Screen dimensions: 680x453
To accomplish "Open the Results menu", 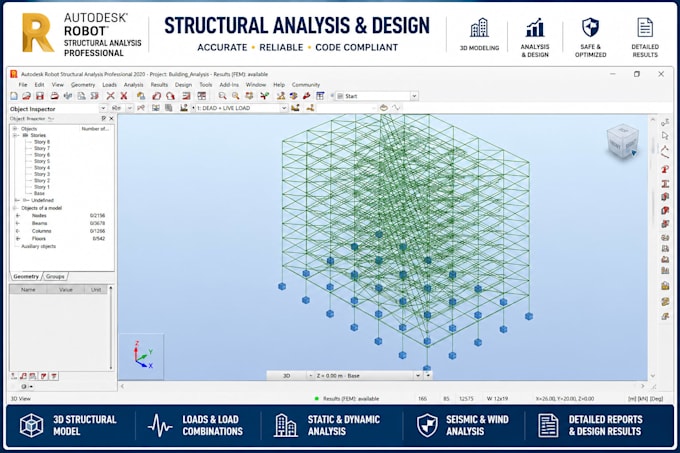I will coord(159,85).
